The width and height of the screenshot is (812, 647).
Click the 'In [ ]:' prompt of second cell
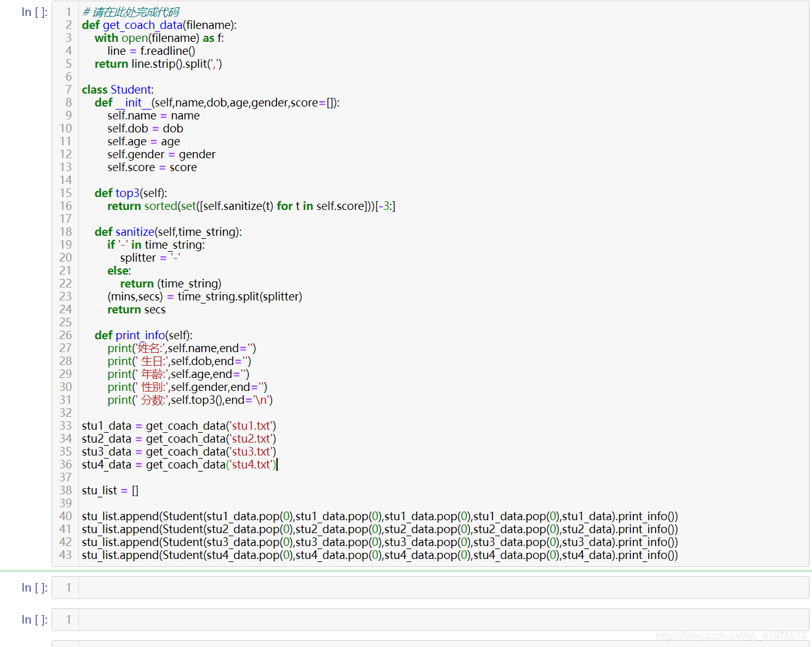pos(34,587)
